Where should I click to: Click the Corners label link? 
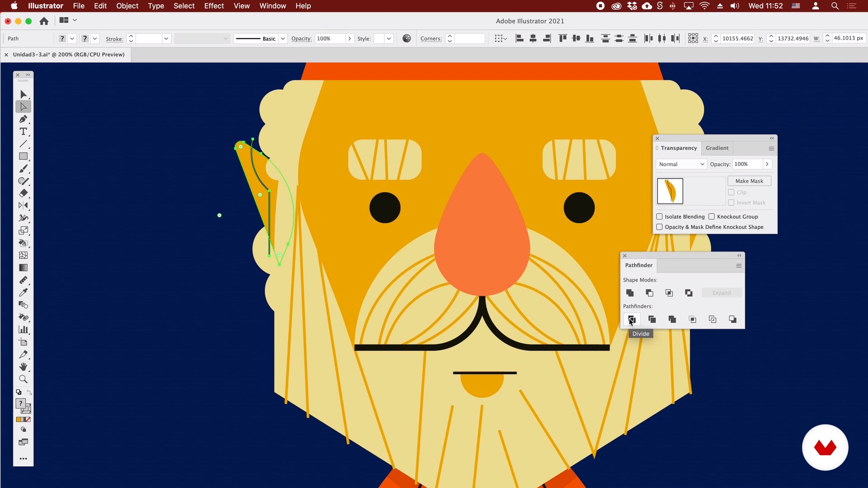point(431,38)
